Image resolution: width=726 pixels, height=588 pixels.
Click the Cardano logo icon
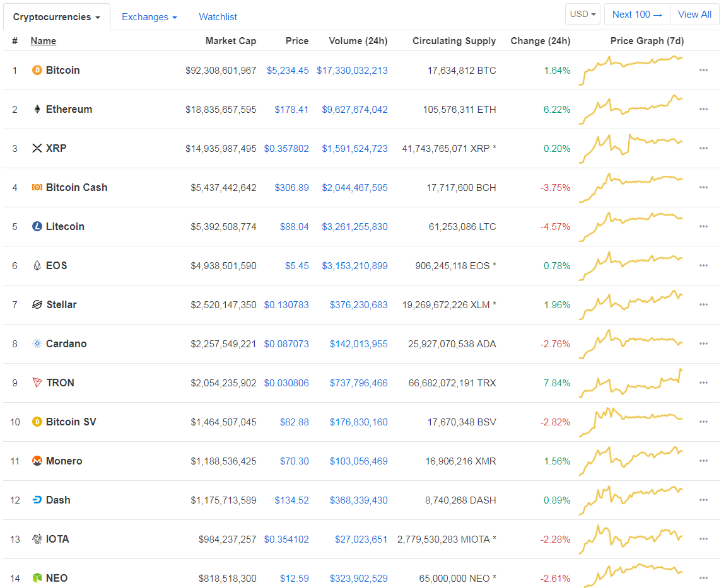tap(37, 343)
